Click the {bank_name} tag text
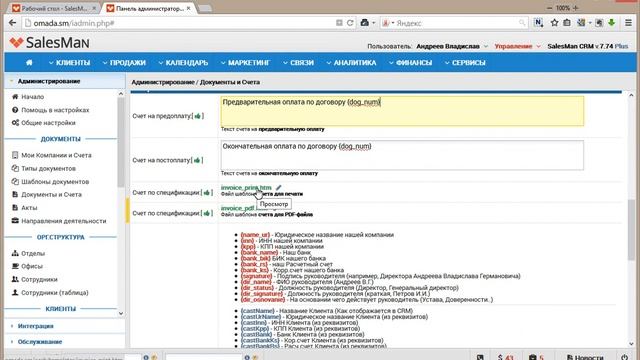The width and height of the screenshot is (640, 360). click(x=259, y=253)
